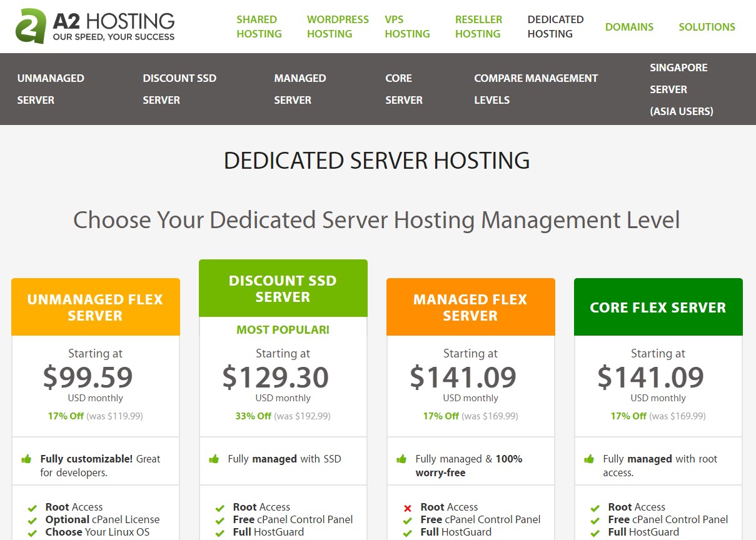Click 33% Off discount text
The width and height of the screenshot is (756, 540).
[253, 416]
